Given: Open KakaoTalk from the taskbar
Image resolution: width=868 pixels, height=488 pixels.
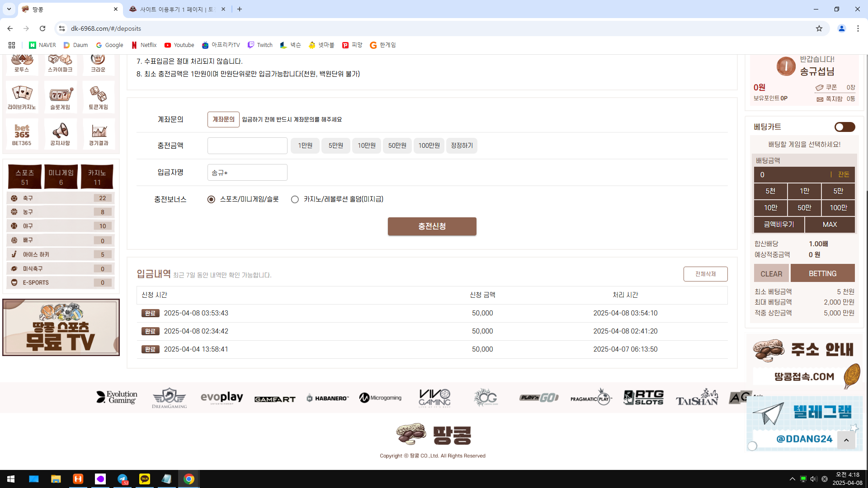Looking at the screenshot, I should 145,479.
